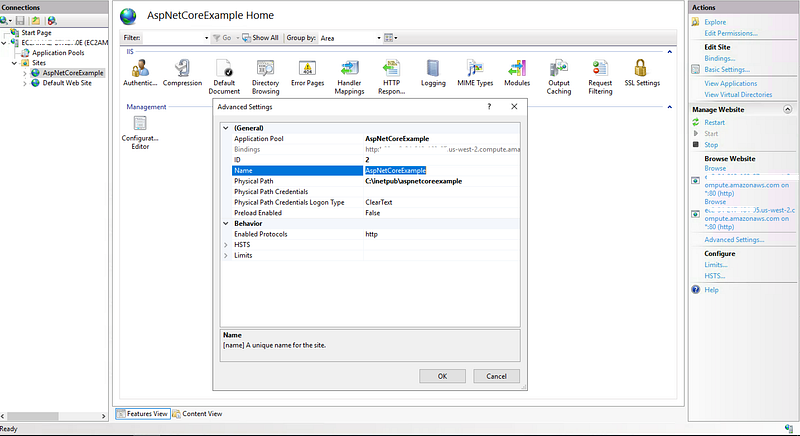Screen dimensions: 800x436
Task: Collapse the IIS feature group
Action: 669,52
